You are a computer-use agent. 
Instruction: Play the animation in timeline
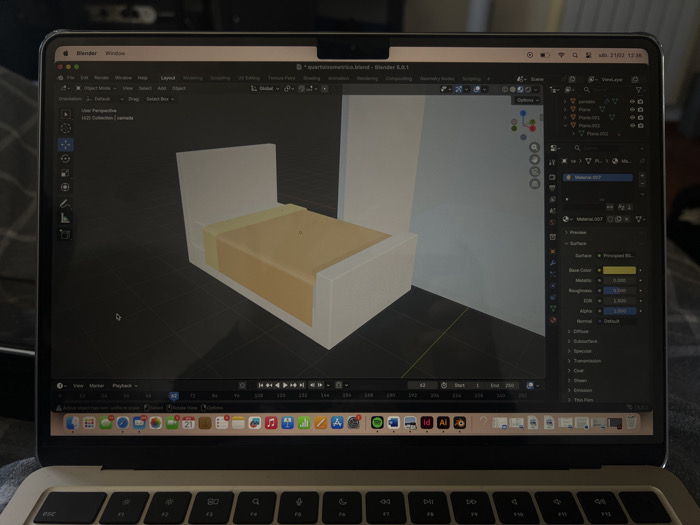pos(285,385)
